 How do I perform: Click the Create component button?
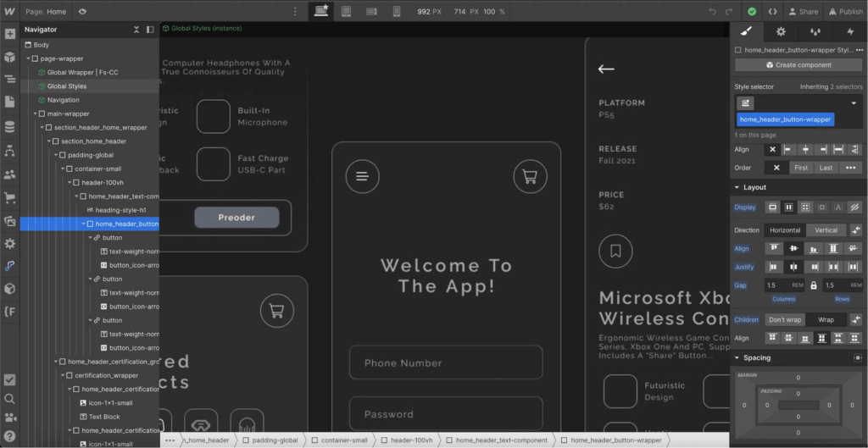click(x=798, y=64)
